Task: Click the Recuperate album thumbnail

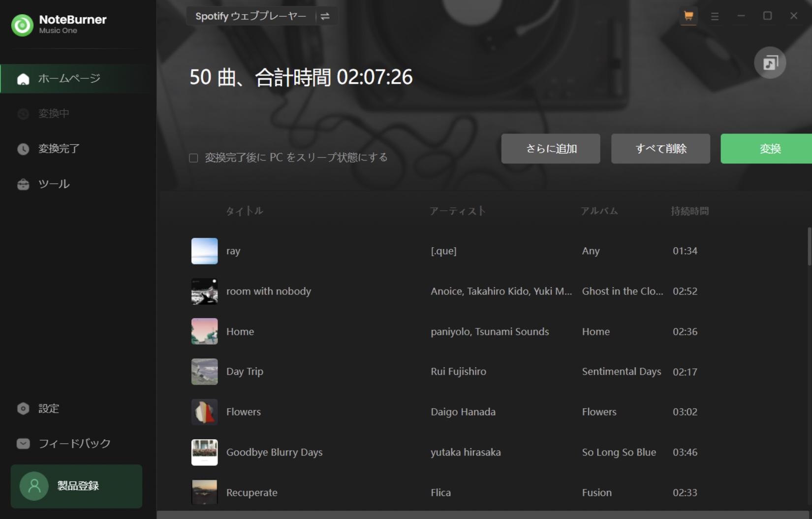Action: [x=204, y=492]
